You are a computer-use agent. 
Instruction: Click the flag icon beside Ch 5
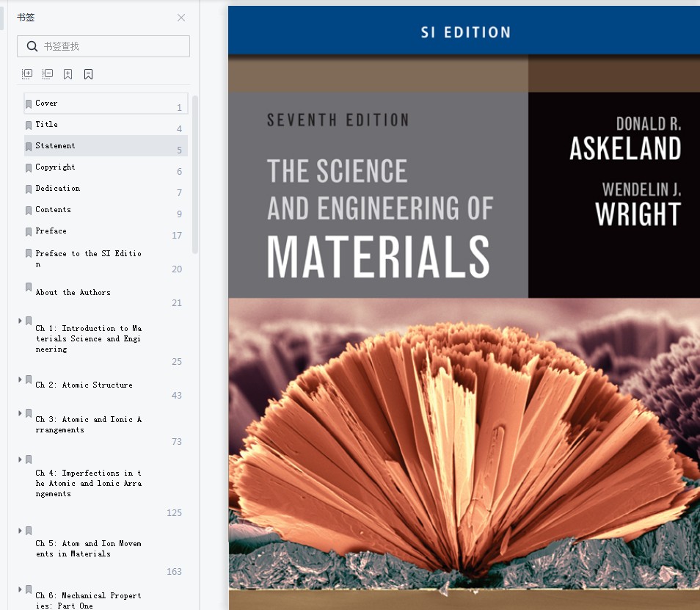(x=29, y=531)
